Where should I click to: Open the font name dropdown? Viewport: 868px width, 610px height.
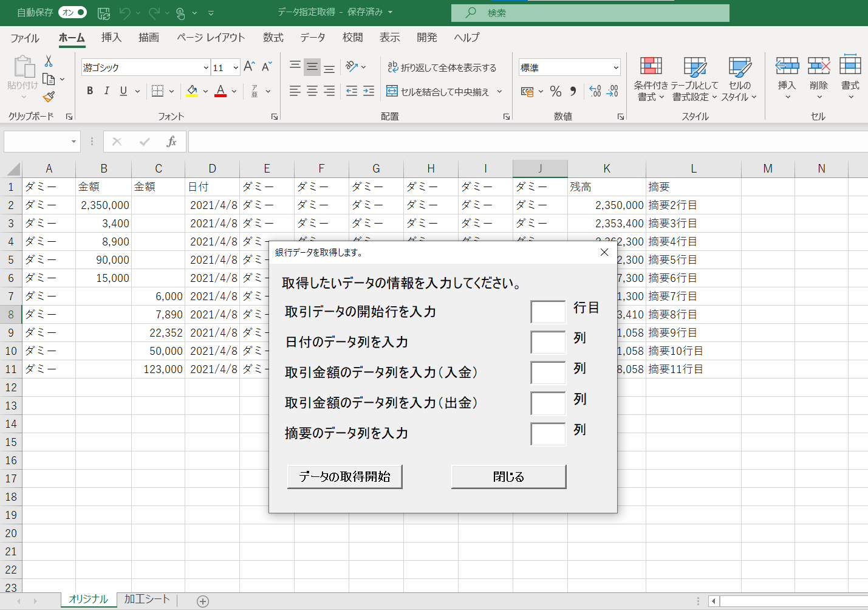coord(206,67)
